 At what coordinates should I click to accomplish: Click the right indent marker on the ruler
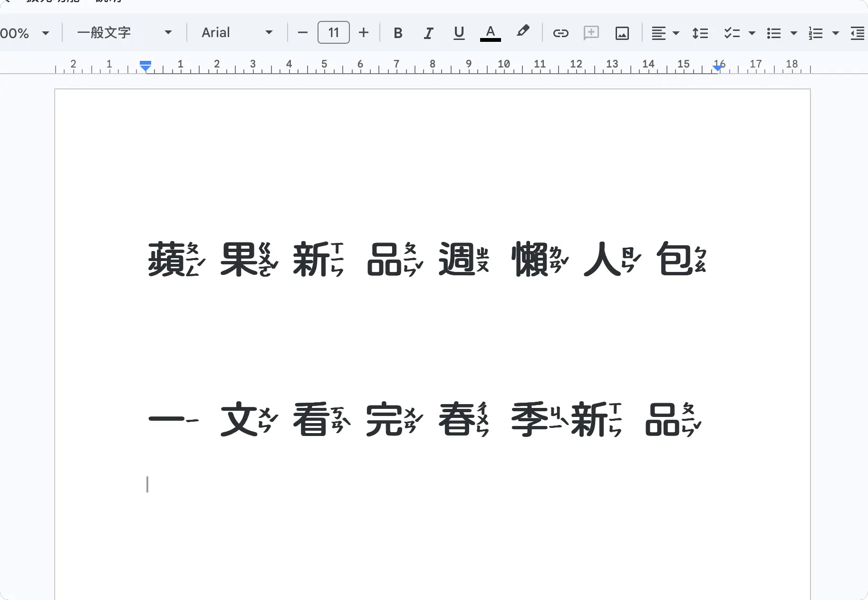click(718, 68)
